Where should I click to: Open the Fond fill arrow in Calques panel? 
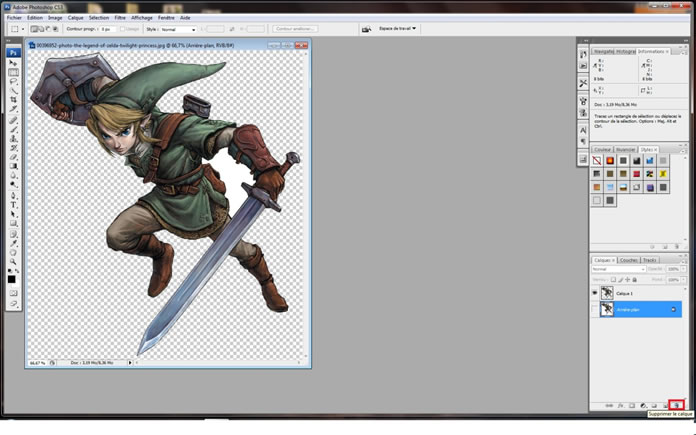tap(683, 280)
